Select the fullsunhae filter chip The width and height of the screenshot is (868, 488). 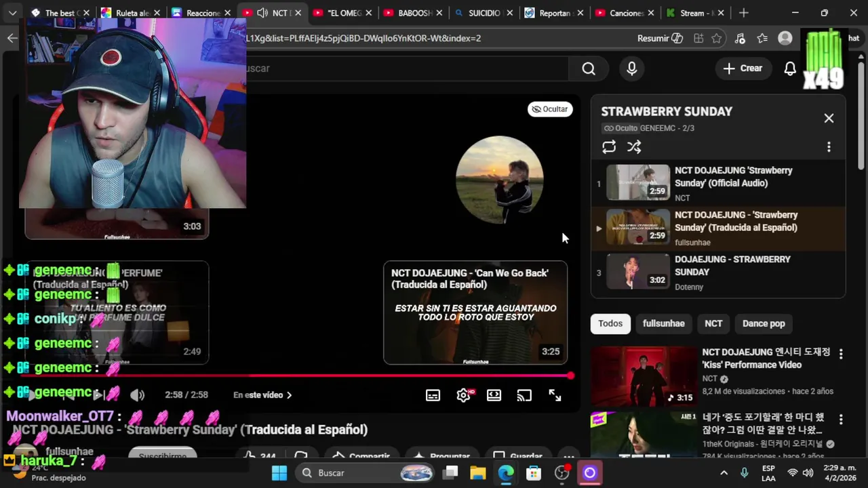pyautogui.click(x=664, y=323)
